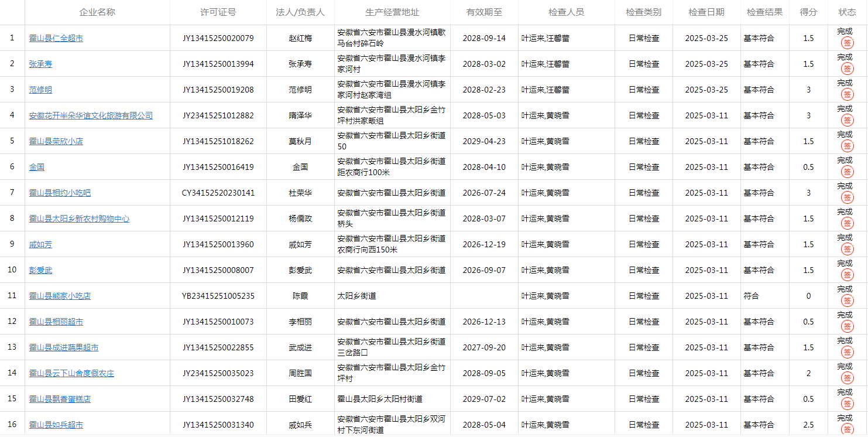This screenshot has height=437, width=868.
Task: Select the 彭爱武 enterprise link
Action: pyautogui.click(x=40, y=271)
